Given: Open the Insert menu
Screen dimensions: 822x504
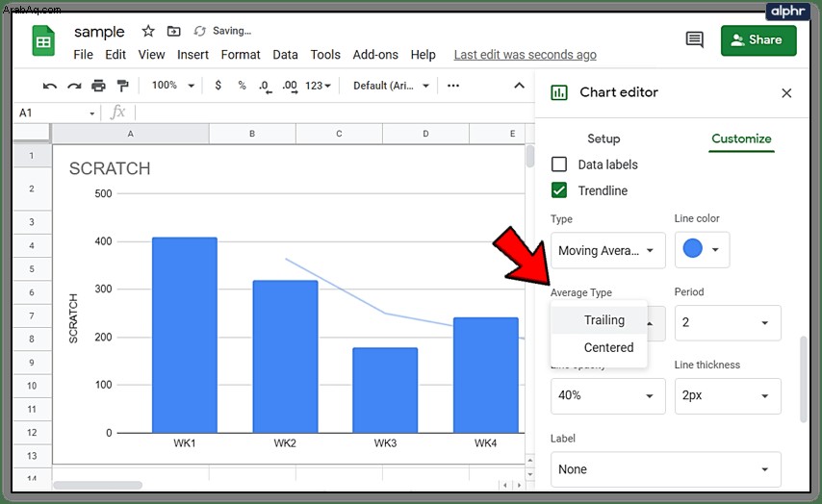Looking at the screenshot, I should pos(193,55).
